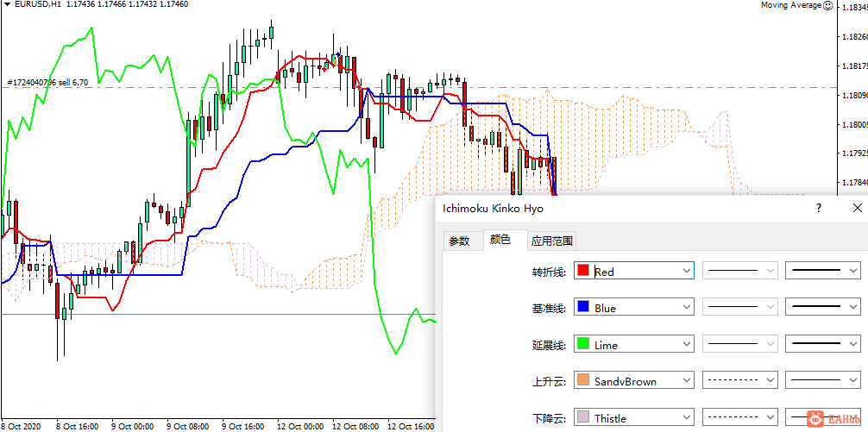This screenshot has height=432, width=868.
Task: Click the 8 Oct 16:00 time axis label
Action: (79, 427)
